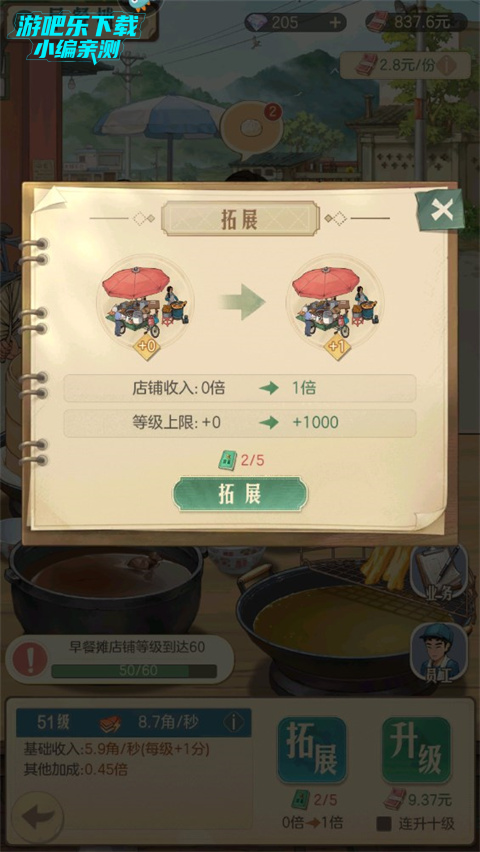Image resolution: width=480 pixels, height=852 pixels.
Task: Close the 拓展 dialog with the X
Action: 441,210
